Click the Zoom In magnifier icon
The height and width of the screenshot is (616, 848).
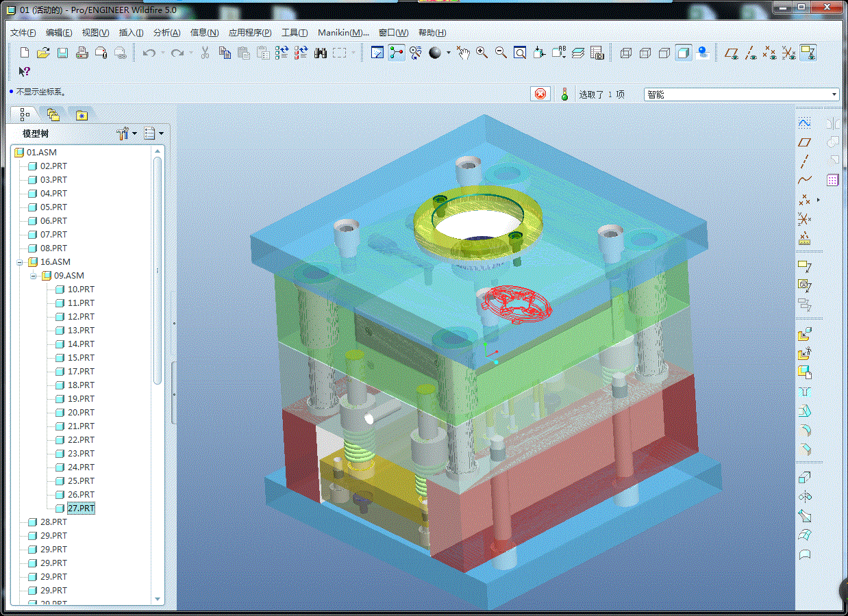[x=482, y=53]
